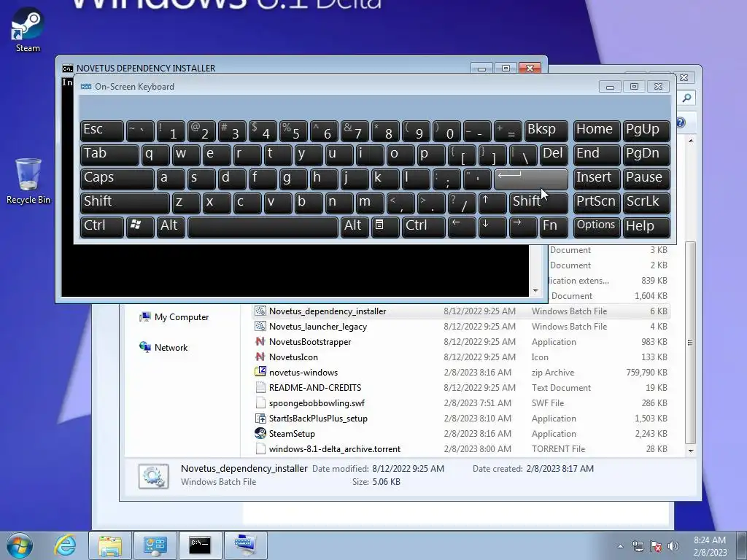Click the Help key on On-Screen Keyboard

(646, 227)
